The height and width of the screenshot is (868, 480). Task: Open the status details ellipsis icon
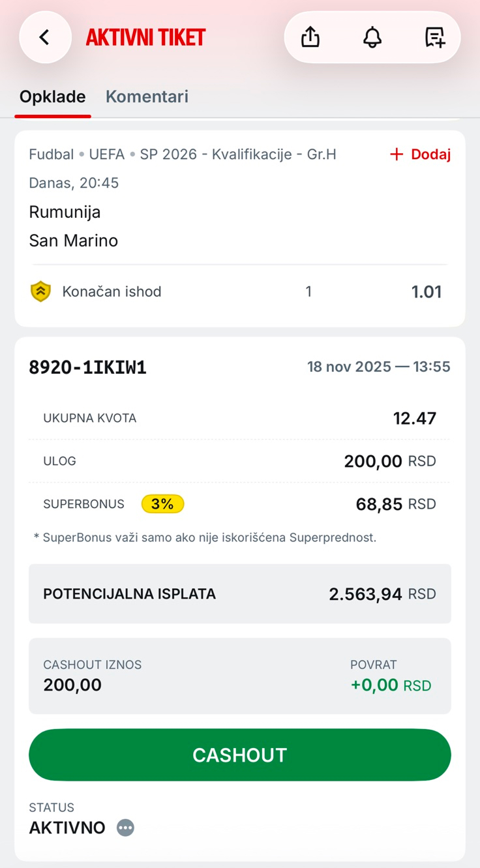pyautogui.click(x=125, y=828)
